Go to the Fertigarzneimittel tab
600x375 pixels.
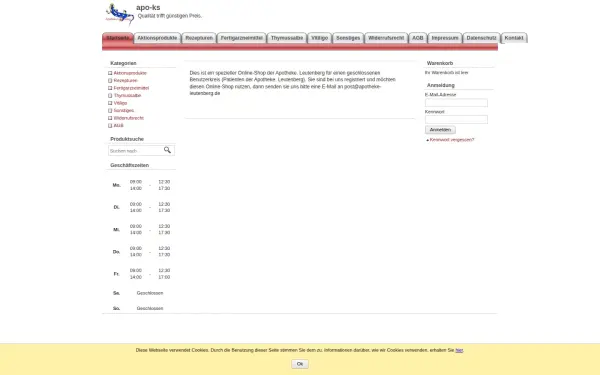tap(241, 38)
